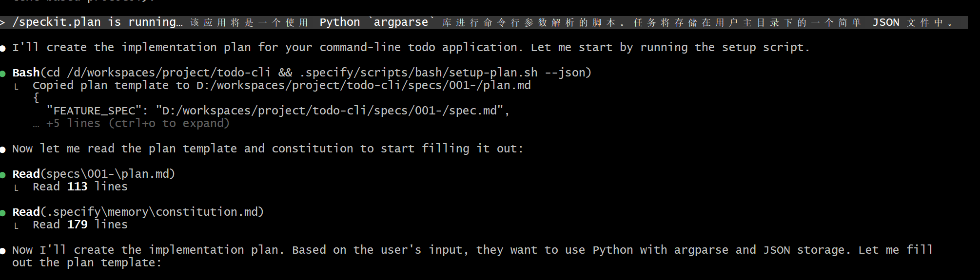Viewport: 980px width, 280px height.
Task: Click white bullet before "Now I'll create the implementation"
Action: click(x=3, y=251)
